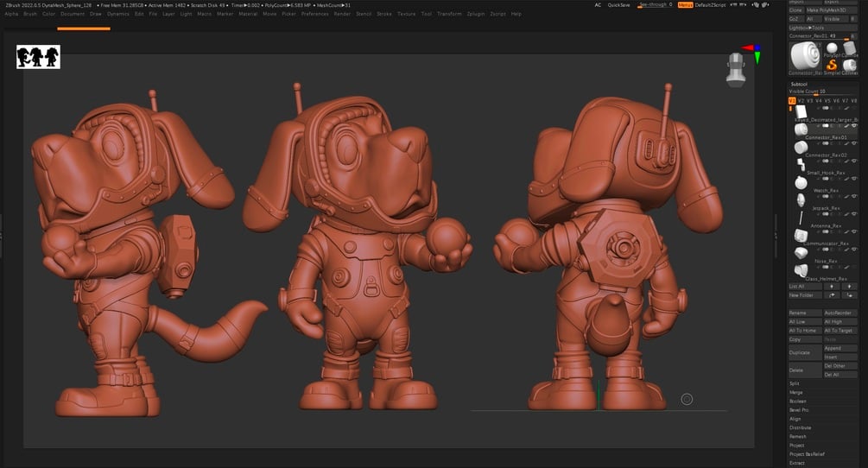The height and width of the screenshot is (468, 868).
Task: Open the Help menu
Action: [516, 14]
